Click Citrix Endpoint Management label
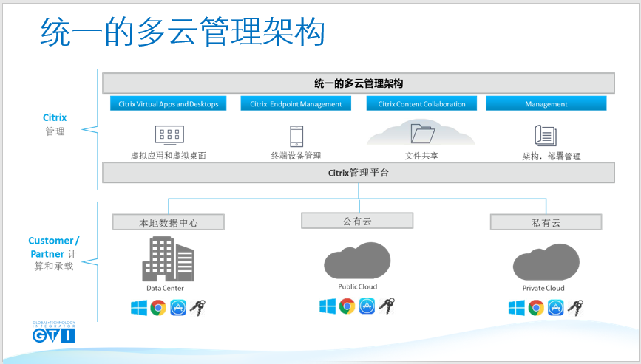This screenshot has width=641, height=364. click(x=296, y=104)
